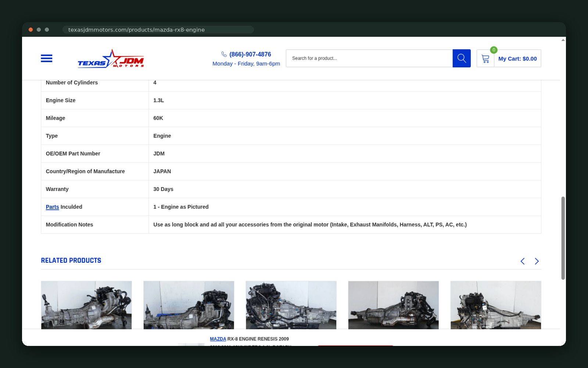Open fourth related engine thumbnail
Viewport: 588px width, 368px height.
(x=393, y=305)
